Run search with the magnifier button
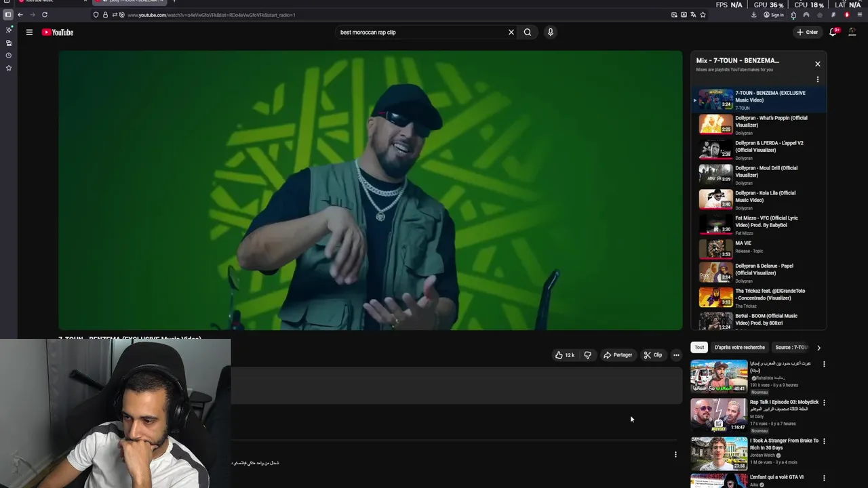The height and width of the screenshot is (488, 868). click(x=528, y=32)
